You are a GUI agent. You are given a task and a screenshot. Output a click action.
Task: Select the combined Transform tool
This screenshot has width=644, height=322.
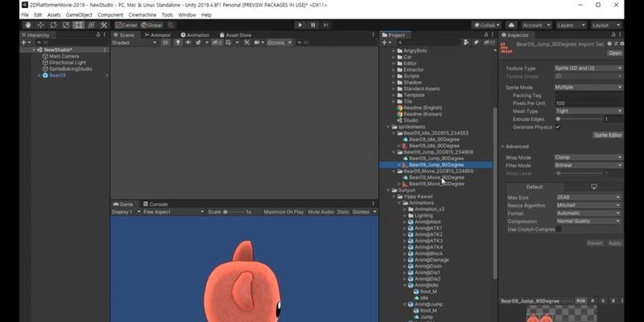[92, 25]
